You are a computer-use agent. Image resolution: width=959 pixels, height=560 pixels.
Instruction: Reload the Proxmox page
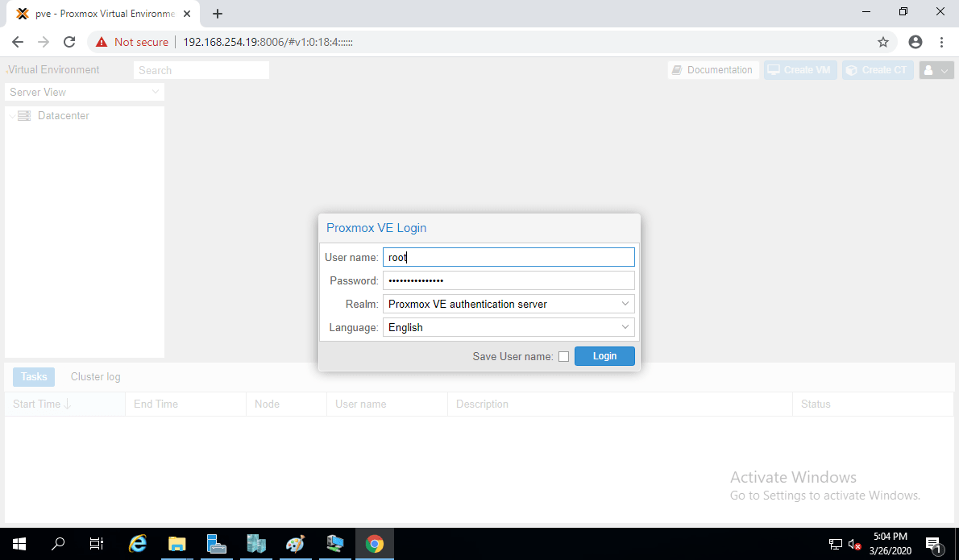click(x=69, y=42)
